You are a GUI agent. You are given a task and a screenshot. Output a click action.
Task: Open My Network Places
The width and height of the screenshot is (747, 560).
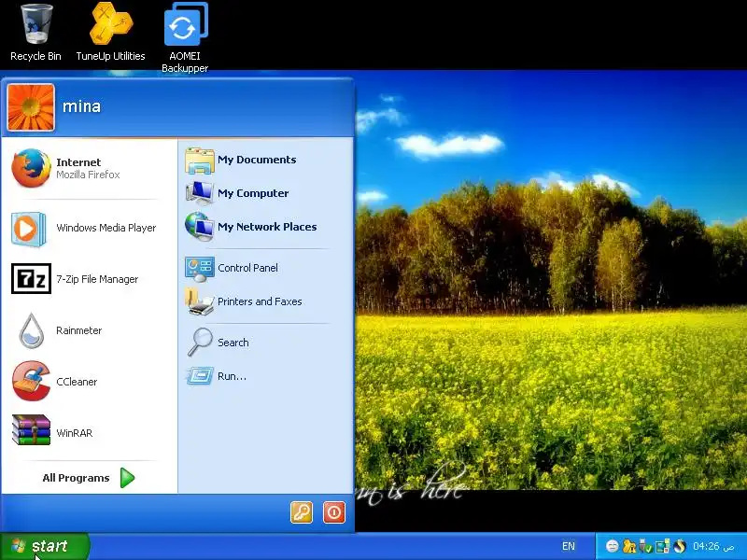point(265,227)
